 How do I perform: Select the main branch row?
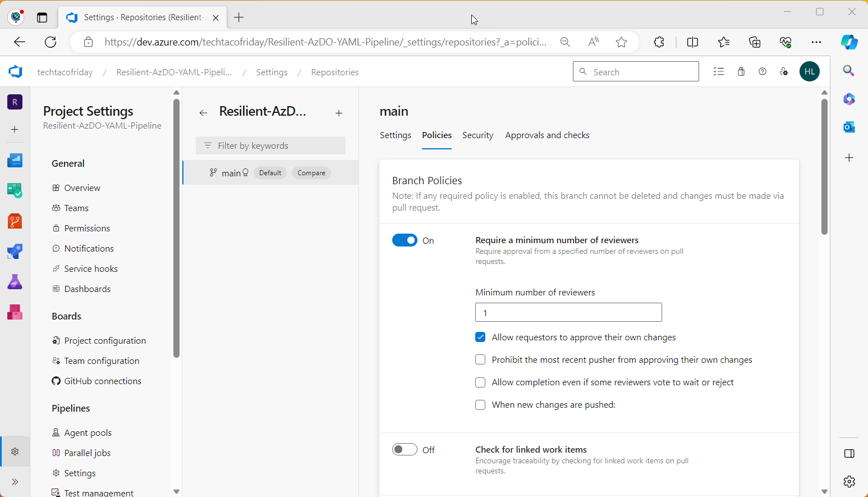(271, 173)
